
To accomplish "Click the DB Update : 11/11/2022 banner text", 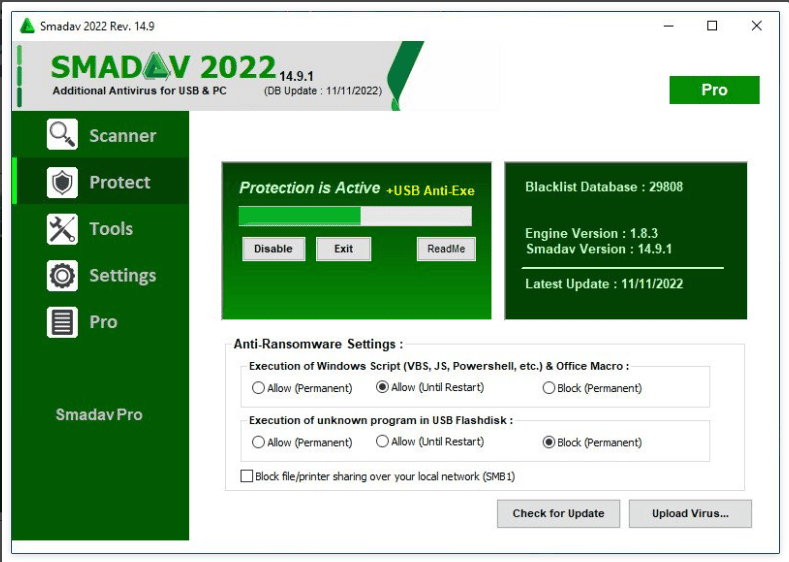I will tap(323, 91).
